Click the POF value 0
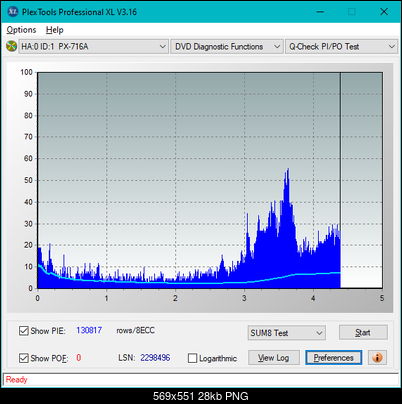 [x=79, y=358]
